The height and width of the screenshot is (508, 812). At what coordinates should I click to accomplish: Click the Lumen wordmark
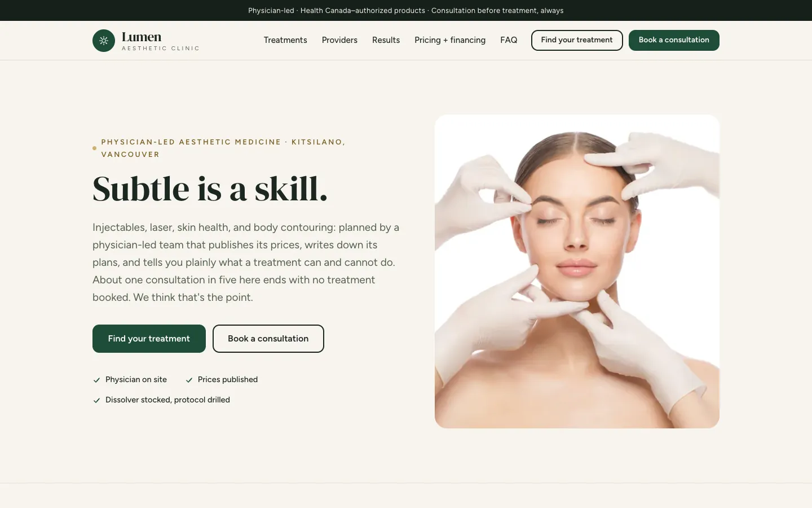(x=142, y=37)
